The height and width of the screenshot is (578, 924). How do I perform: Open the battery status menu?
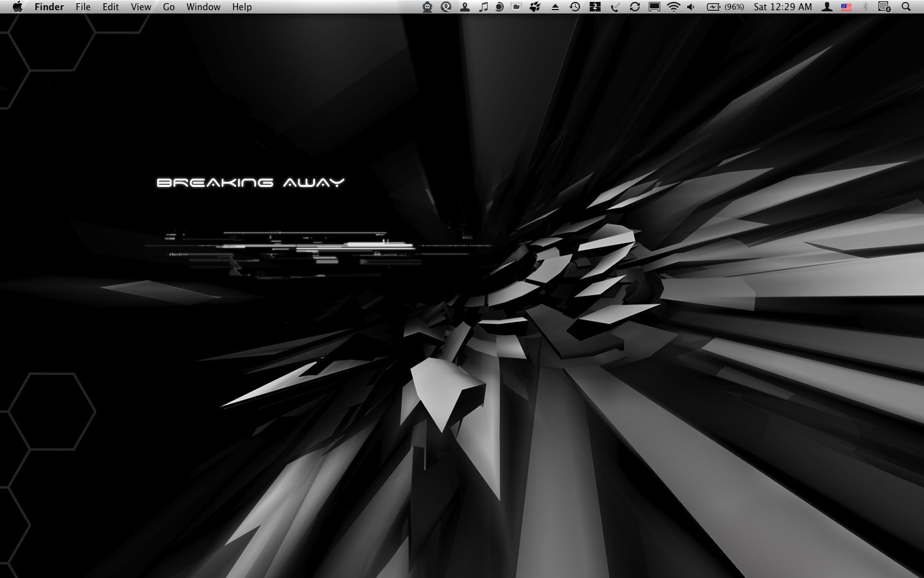pos(714,7)
